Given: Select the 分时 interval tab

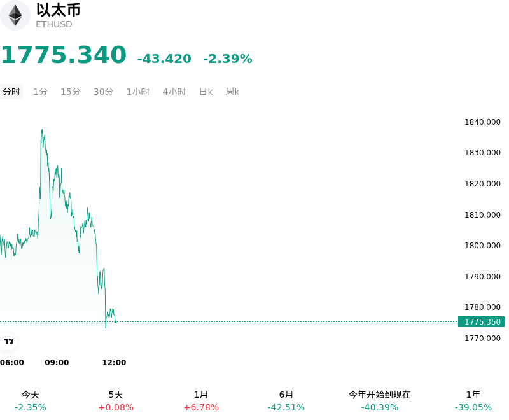Looking at the screenshot, I should point(11,92).
